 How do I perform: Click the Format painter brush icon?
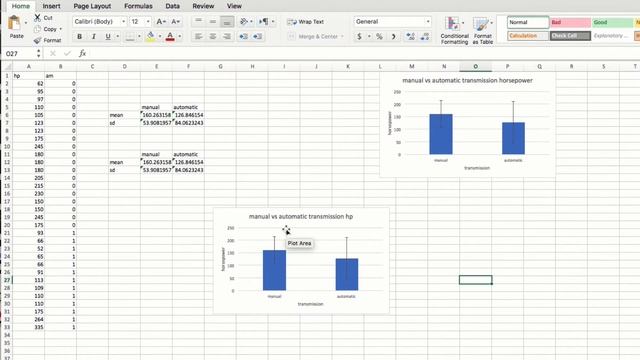click(38, 40)
